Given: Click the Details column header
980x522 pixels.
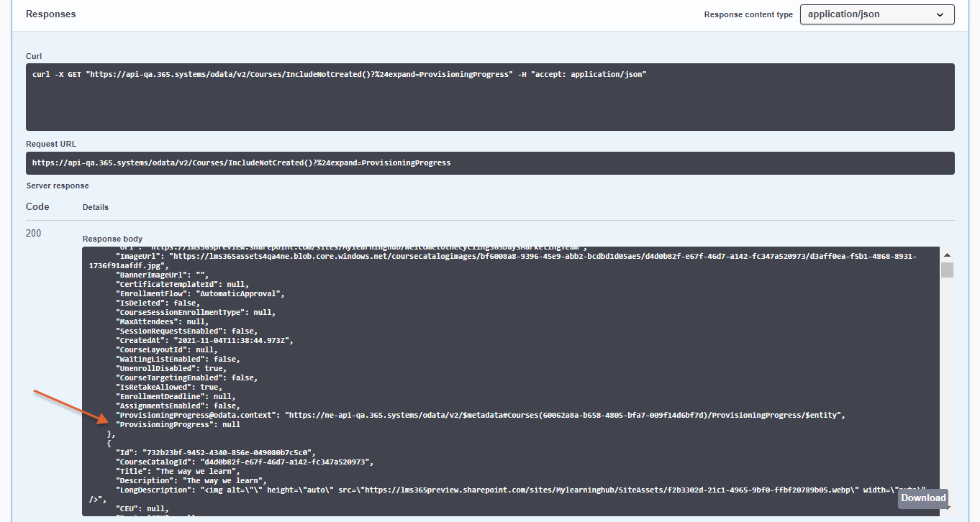Looking at the screenshot, I should point(96,207).
